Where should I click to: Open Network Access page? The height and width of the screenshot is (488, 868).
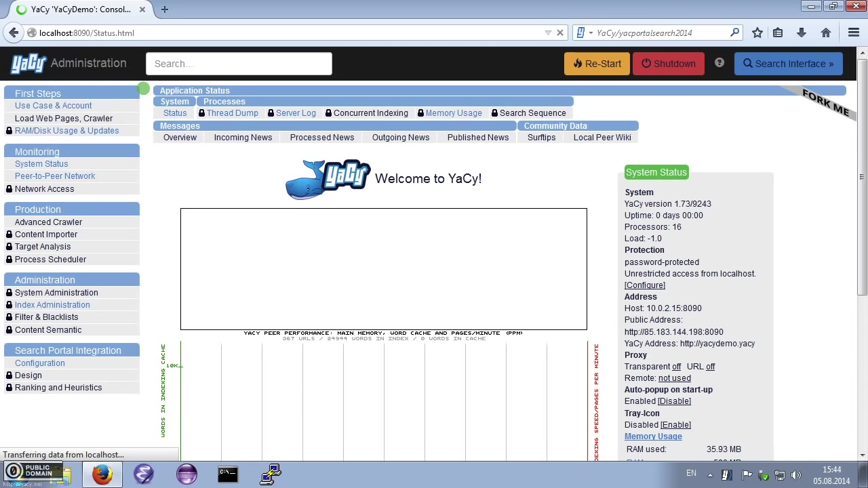coord(44,189)
